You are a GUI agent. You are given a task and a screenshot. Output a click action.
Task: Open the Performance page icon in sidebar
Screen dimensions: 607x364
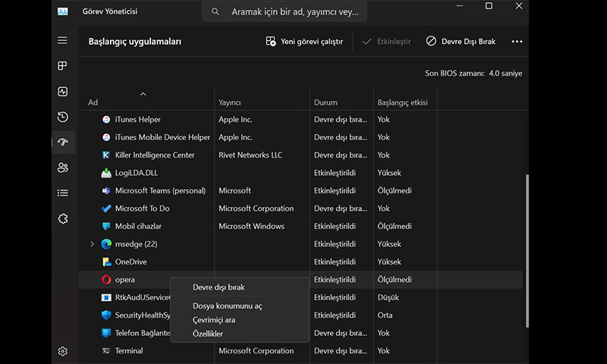tap(62, 91)
